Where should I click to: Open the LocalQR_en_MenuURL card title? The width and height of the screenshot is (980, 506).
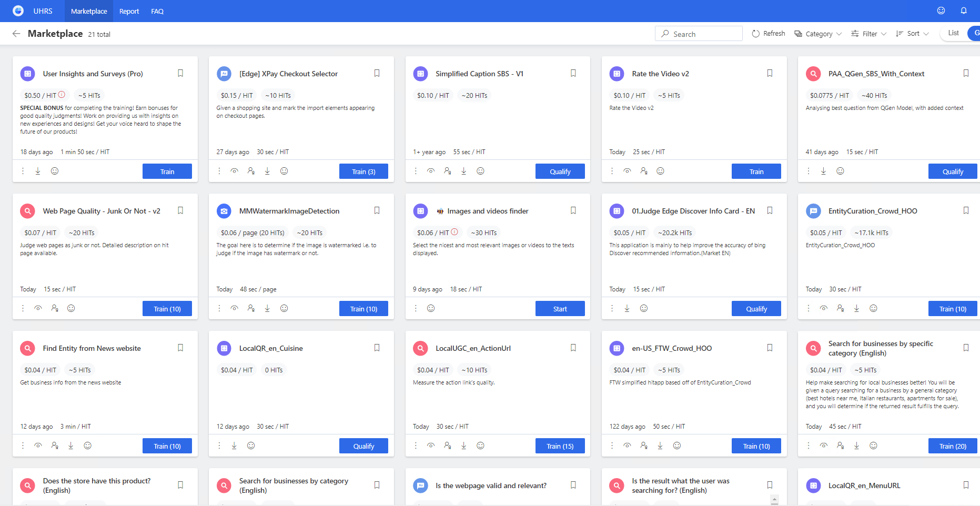864,485
